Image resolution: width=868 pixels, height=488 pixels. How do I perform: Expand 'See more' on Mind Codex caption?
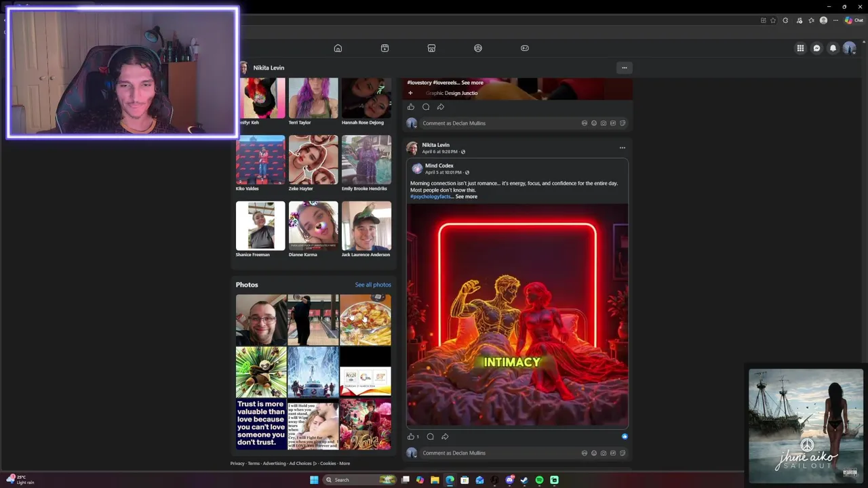[466, 197]
